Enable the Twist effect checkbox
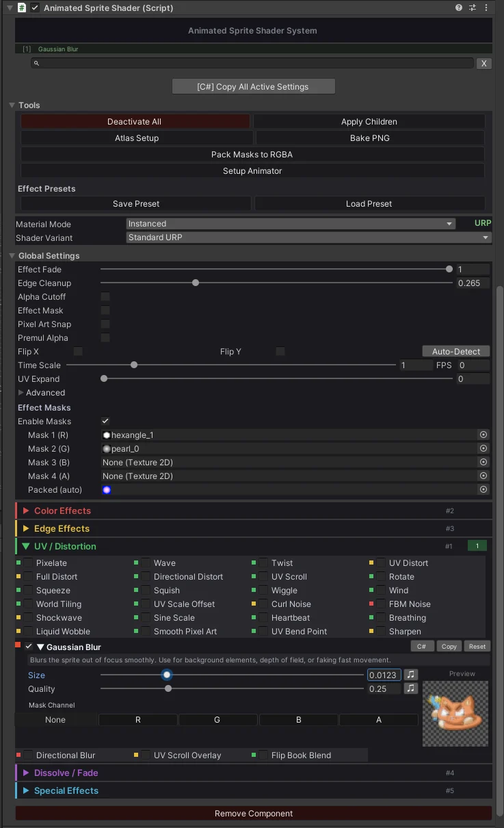The height and width of the screenshot is (828, 504). click(263, 562)
